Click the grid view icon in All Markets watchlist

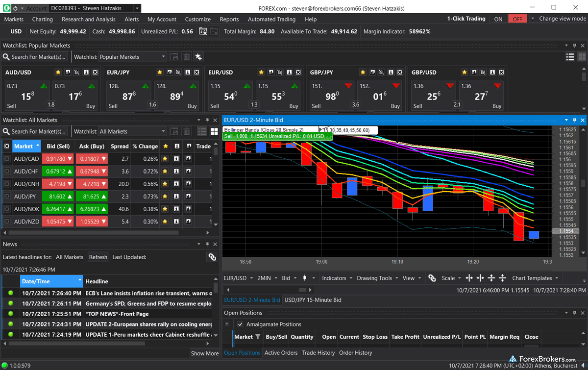click(x=214, y=131)
